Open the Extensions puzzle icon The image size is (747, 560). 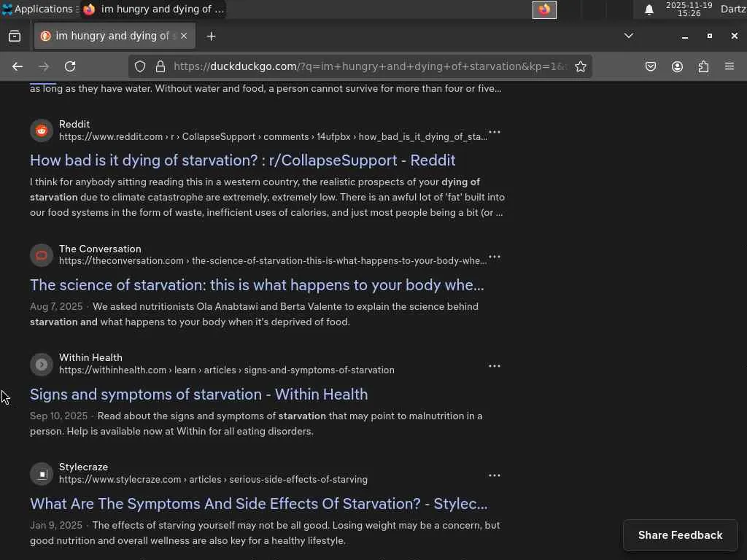(x=703, y=66)
